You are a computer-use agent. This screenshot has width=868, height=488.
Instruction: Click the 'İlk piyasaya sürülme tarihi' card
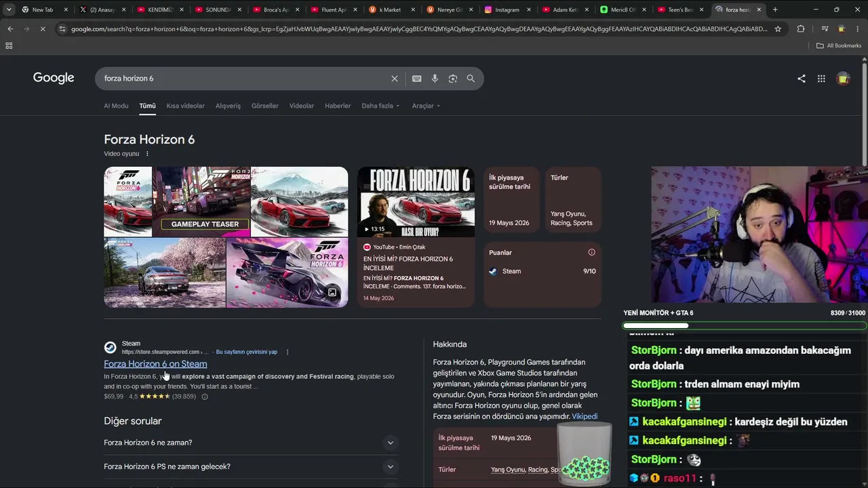[x=513, y=201]
